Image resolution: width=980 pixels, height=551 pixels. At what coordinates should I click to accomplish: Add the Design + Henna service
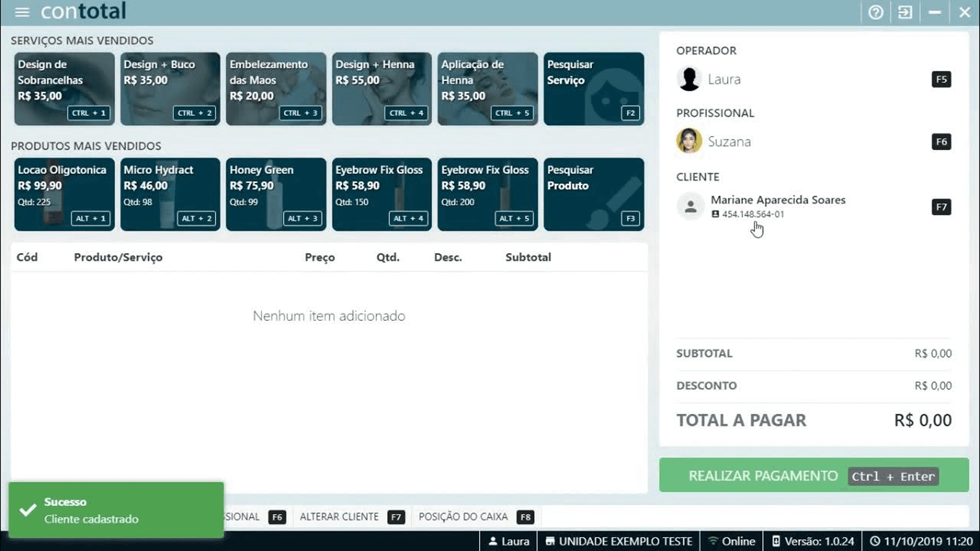382,89
